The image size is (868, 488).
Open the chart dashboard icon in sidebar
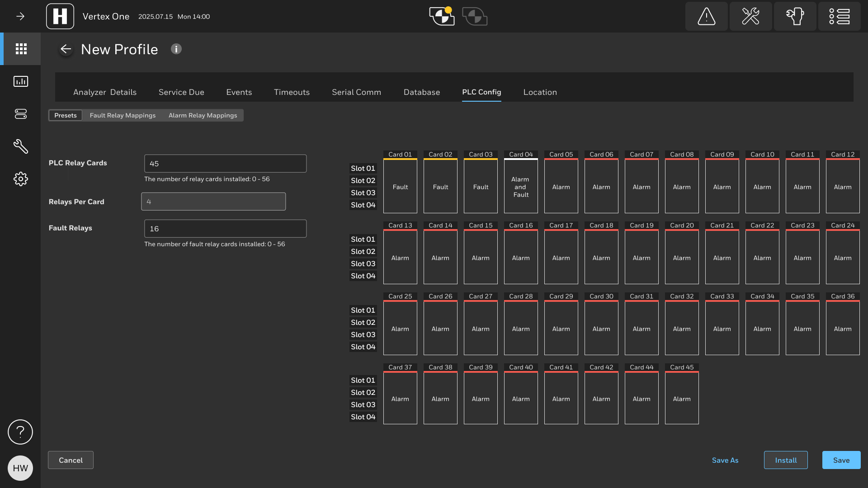point(21,81)
